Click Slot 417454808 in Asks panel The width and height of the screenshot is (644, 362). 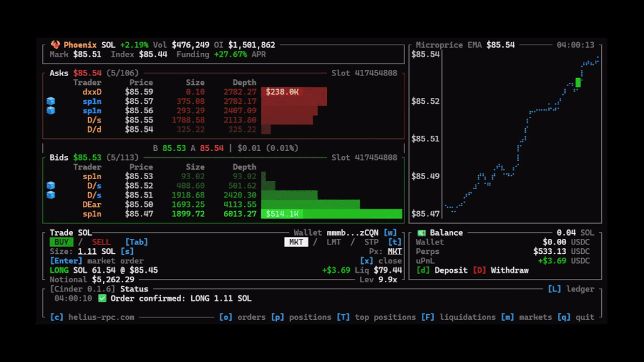point(364,73)
